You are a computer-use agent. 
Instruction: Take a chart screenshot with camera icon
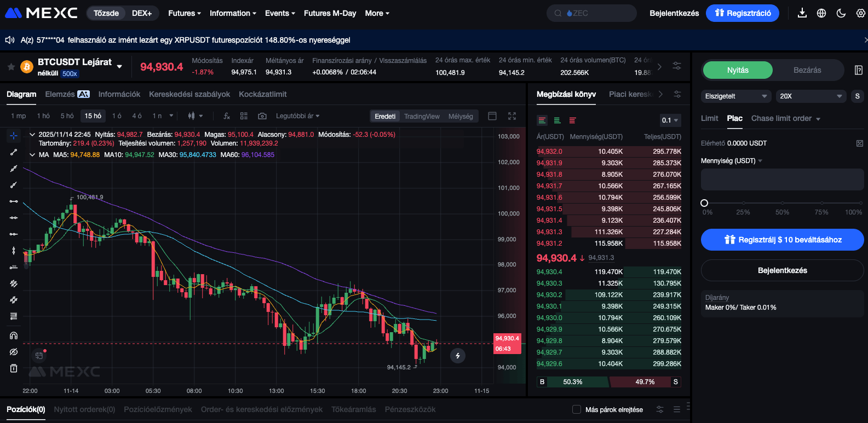point(262,116)
